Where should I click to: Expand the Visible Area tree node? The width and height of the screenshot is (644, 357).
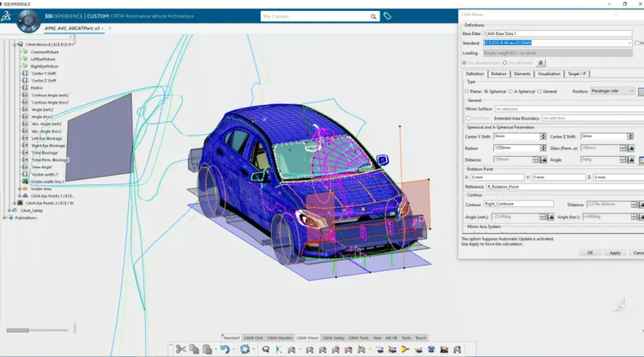(x=18, y=189)
